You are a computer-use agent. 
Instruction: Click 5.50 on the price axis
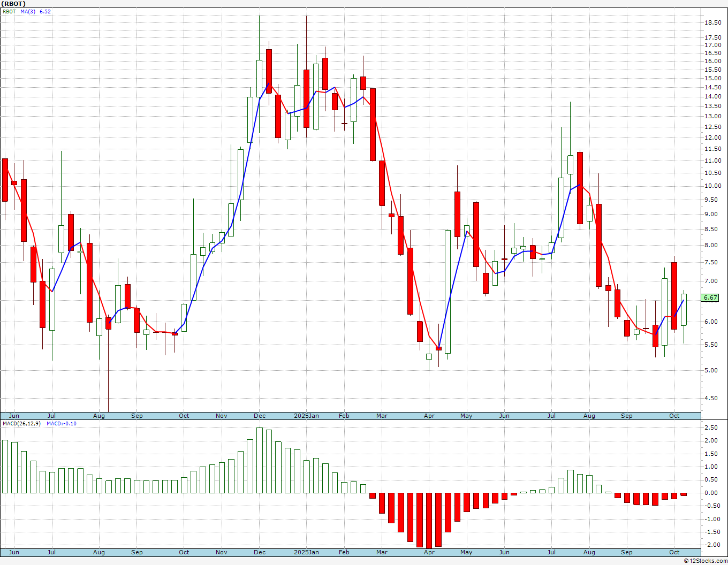[x=712, y=345]
